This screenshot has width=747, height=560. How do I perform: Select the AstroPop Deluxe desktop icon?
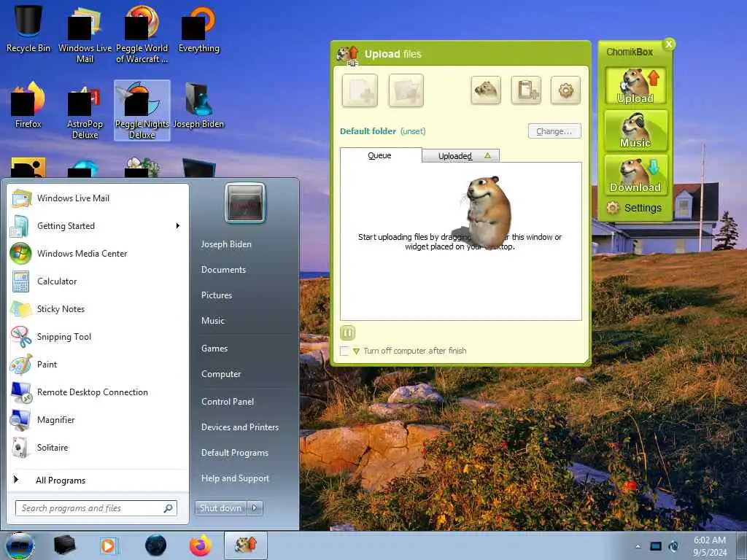coord(85,111)
